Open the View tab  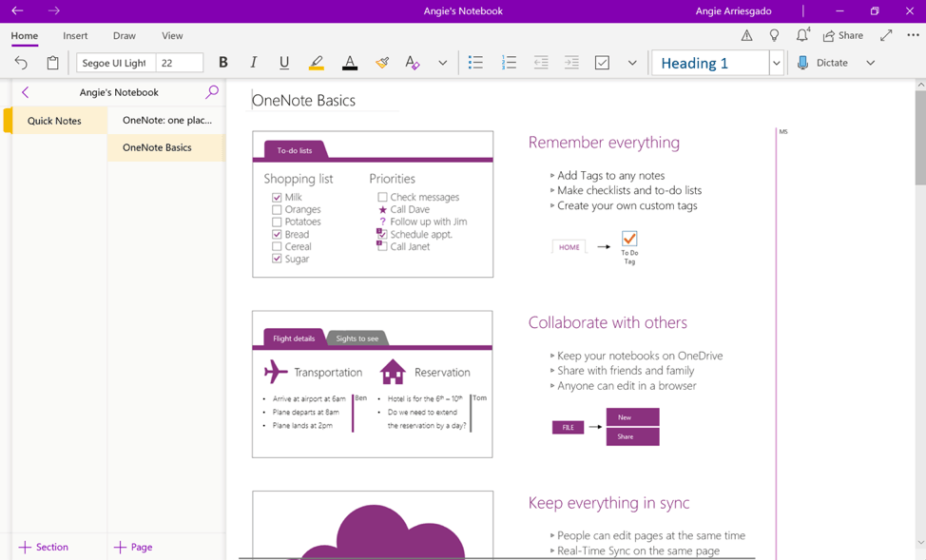(x=172, y=36)
